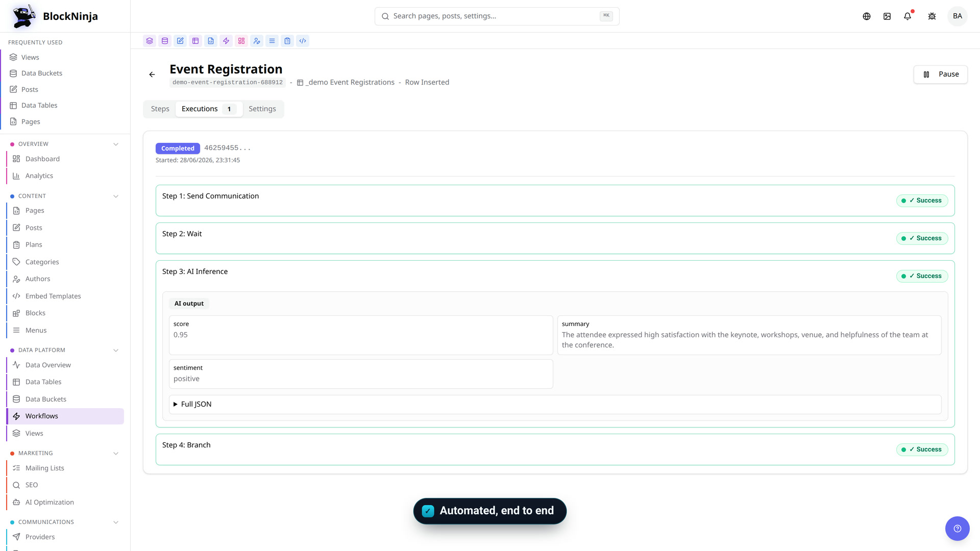Open the media image icon in header
Image resolution: width=980 pixels, height=551 pixels.
click(x=887, y=16)
